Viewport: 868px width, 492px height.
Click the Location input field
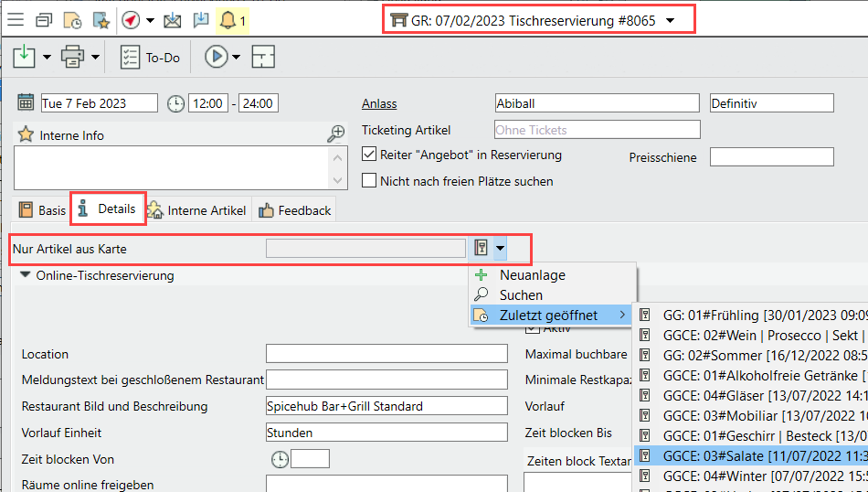click(386, 354)
